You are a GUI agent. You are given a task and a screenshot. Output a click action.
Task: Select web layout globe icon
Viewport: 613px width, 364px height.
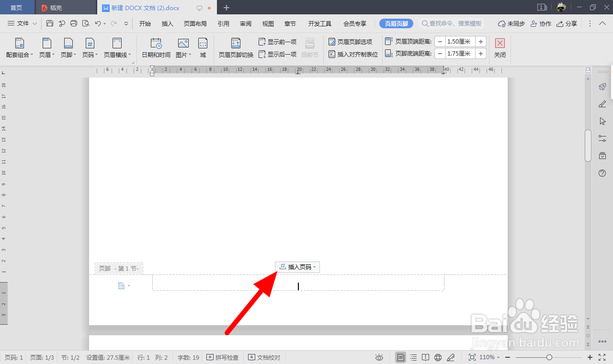(438, 357)
